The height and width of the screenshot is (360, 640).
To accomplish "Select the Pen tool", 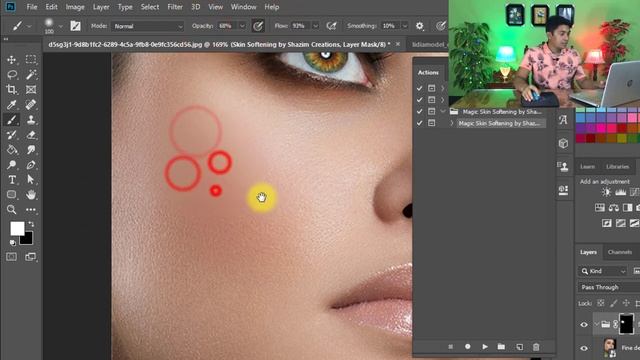I will (x=31, y=164).
